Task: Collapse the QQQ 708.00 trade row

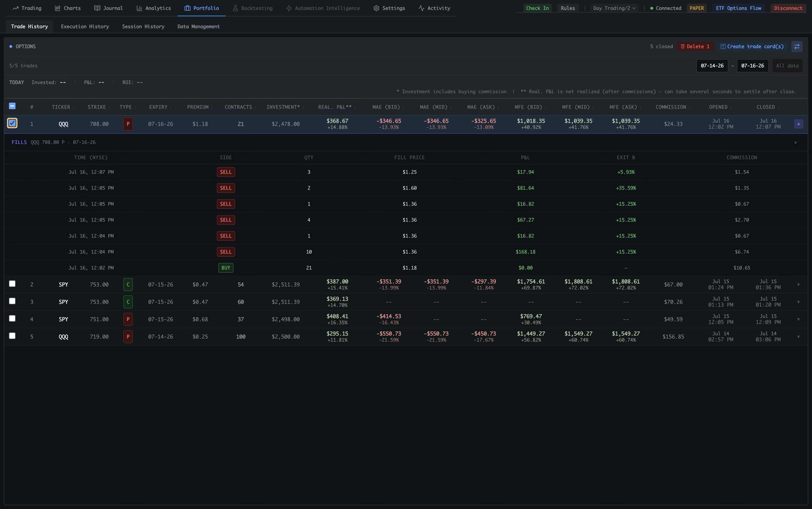Action: point(798,124)
